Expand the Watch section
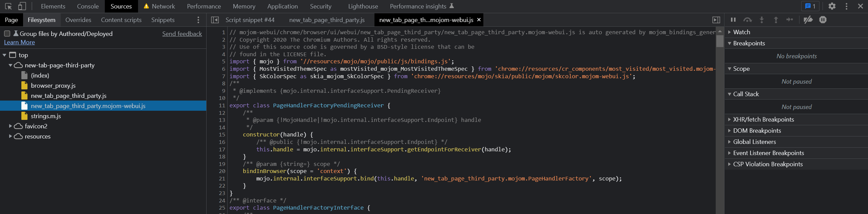This screenshot has width=868, height=214. 730,32
